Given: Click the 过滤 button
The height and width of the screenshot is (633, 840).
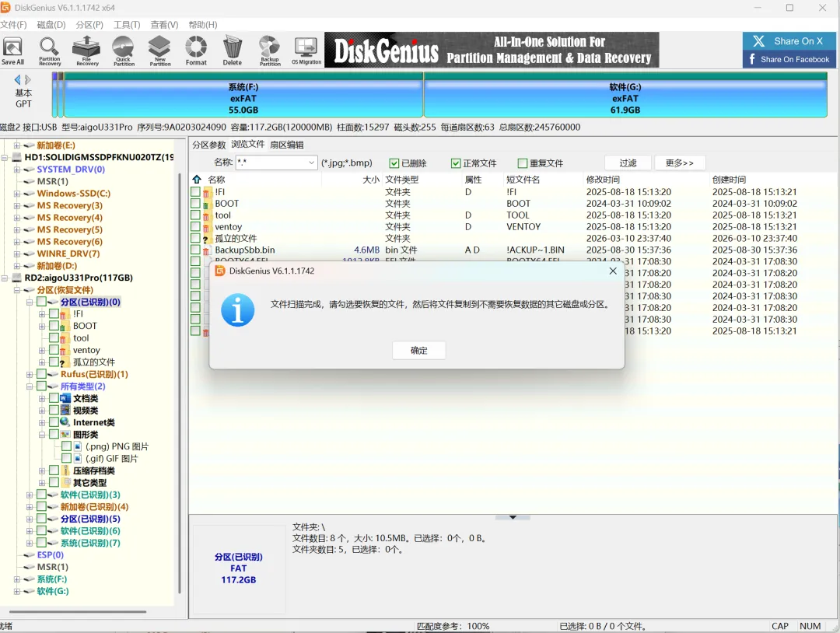Looking at the screenshot, I should 628,163.
